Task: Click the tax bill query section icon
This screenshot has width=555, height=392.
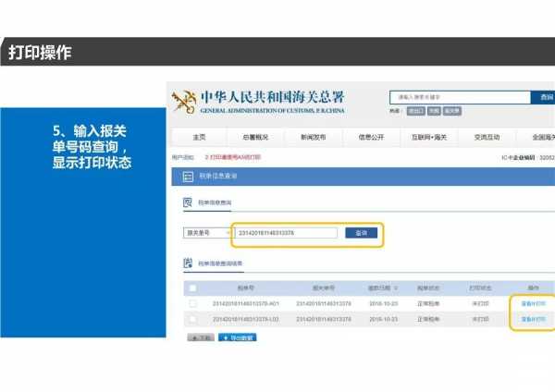Action: [188, 202]
